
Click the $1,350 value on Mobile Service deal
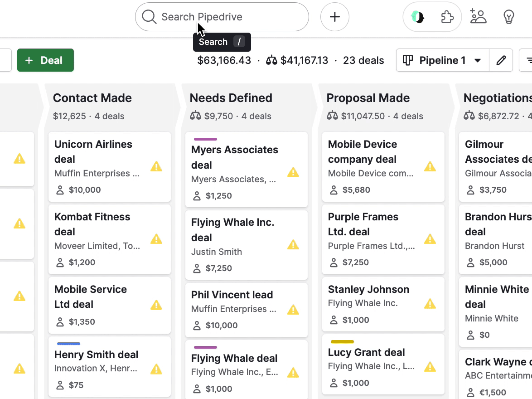tap(82, 321)
